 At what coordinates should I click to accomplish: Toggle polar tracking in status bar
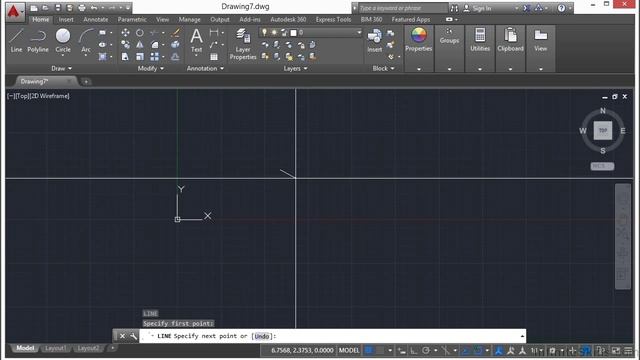click(426, 350)
